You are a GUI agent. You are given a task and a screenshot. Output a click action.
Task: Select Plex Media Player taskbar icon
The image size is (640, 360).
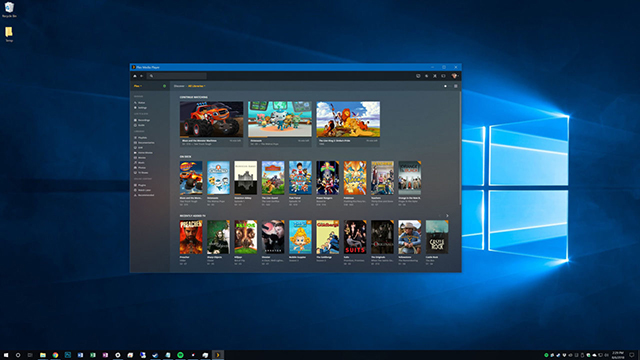point(218,355)
